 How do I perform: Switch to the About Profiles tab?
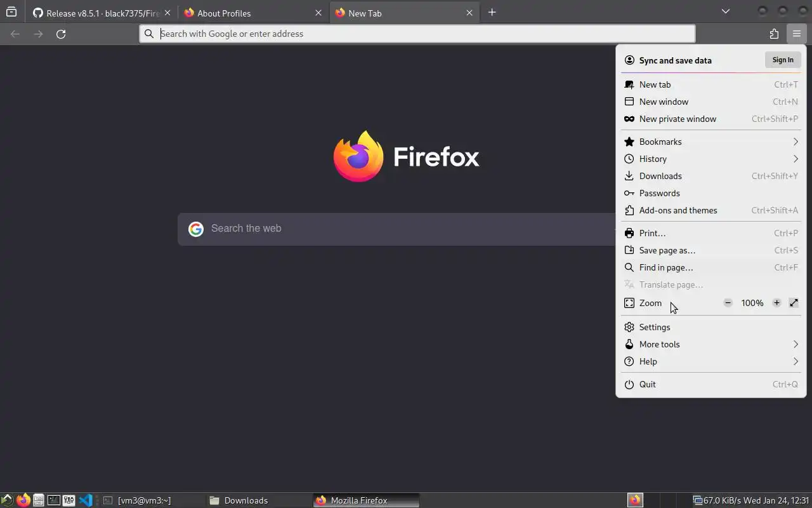pos(253,13)
